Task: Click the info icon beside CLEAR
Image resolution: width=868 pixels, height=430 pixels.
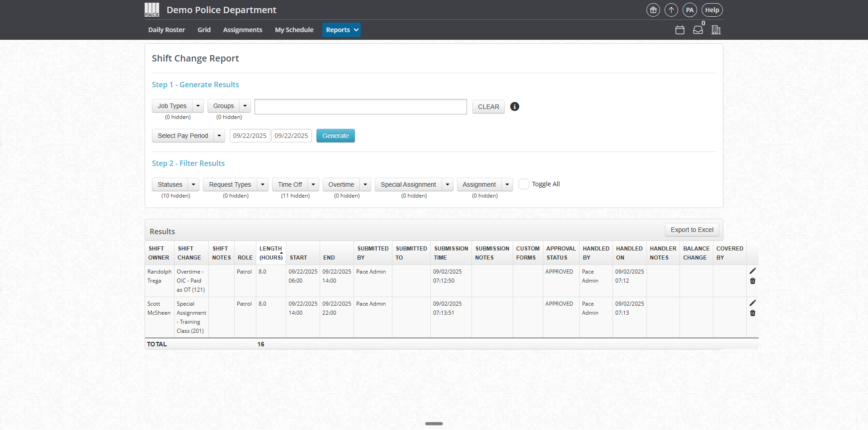Action: (514, 107)
